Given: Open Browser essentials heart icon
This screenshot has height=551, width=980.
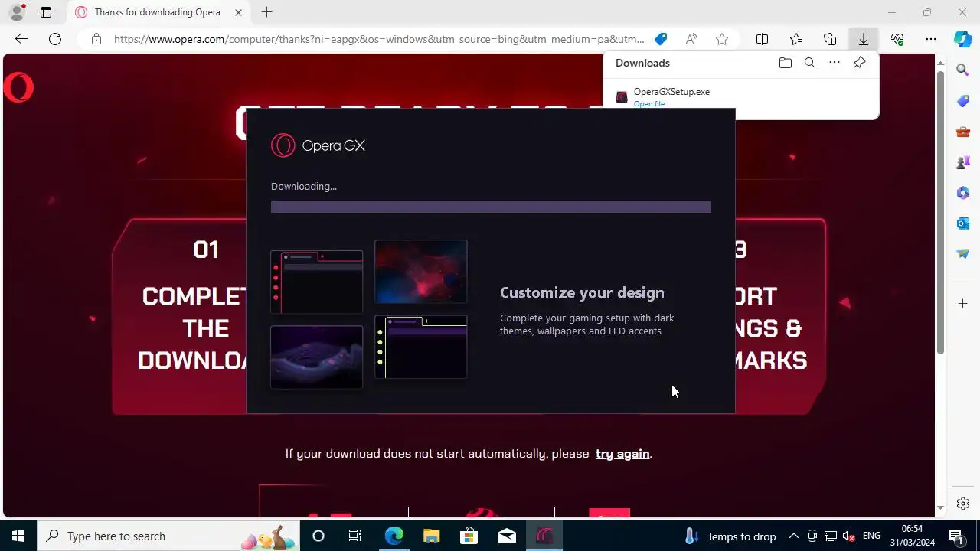Looking at the screenshot, I should click(897, 39).
